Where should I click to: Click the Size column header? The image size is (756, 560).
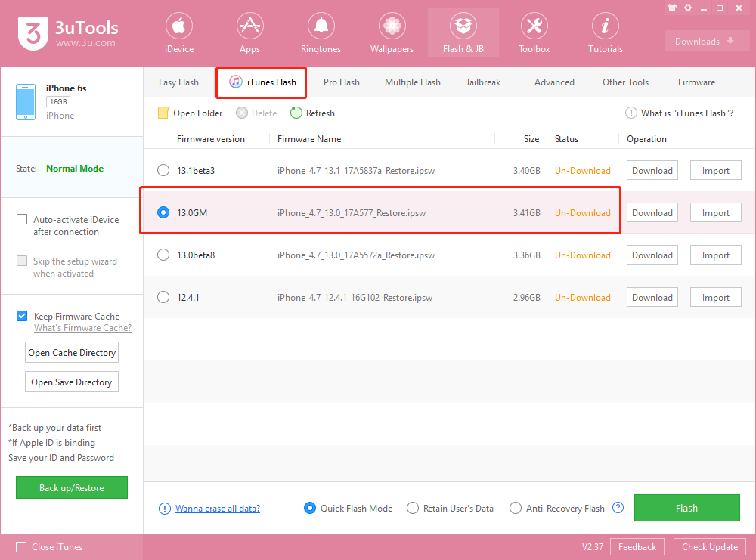[531, 139]
